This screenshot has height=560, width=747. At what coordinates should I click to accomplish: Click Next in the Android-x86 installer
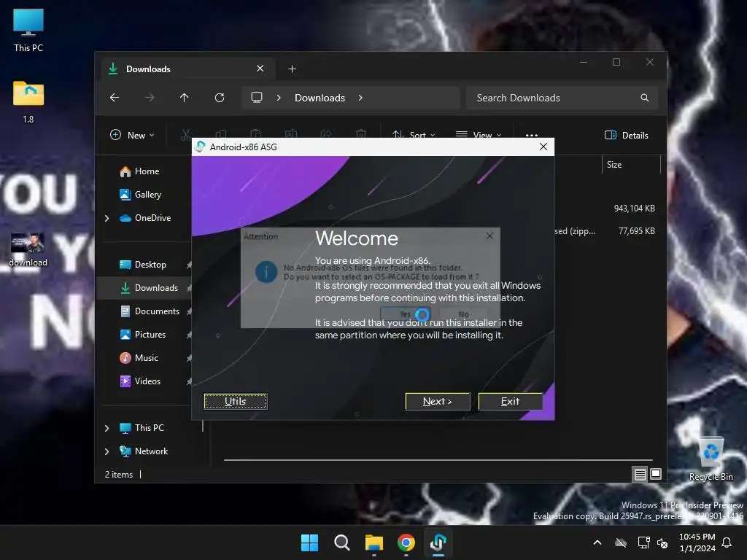pyautogui.click(x=438, y=401)
